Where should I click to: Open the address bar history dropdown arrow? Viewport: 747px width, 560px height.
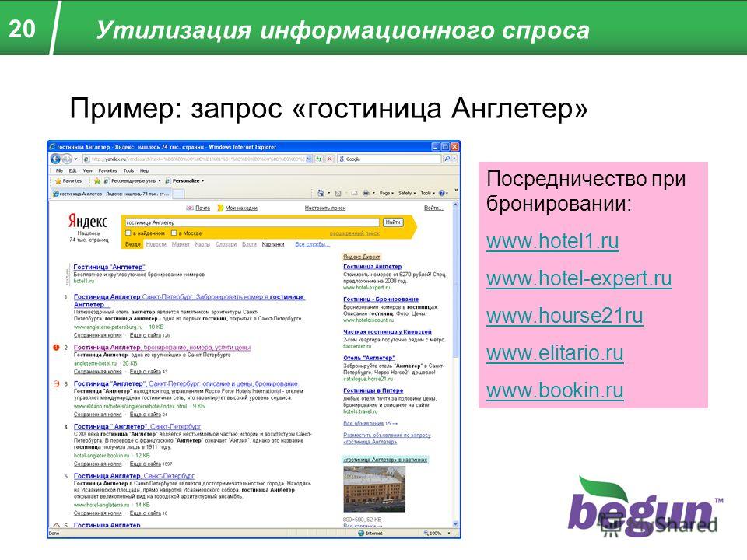tap(309, 159)
